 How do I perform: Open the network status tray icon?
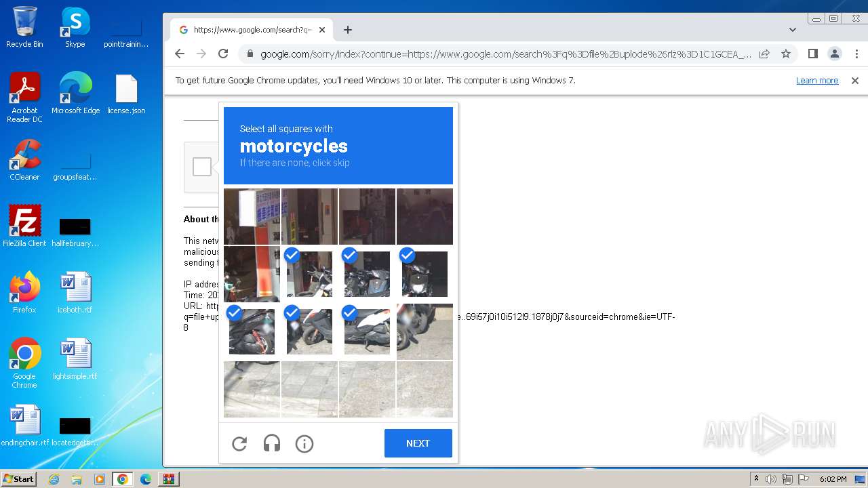tap(787, 479)
